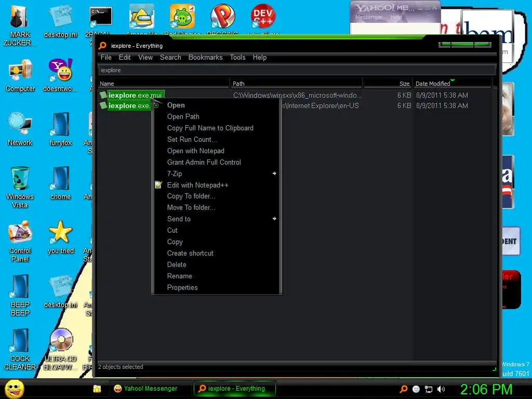This screenshot has width=532, height=399.
Task: Select the 'you tried' star icon
Action: pos(60,232)
